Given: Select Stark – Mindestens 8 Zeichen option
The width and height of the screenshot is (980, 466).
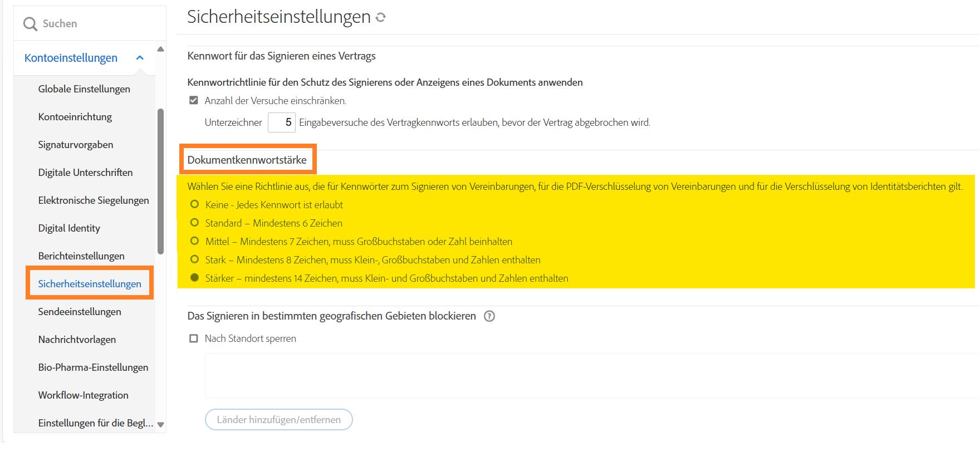Looking at the screenshot, I should [194, 259].
